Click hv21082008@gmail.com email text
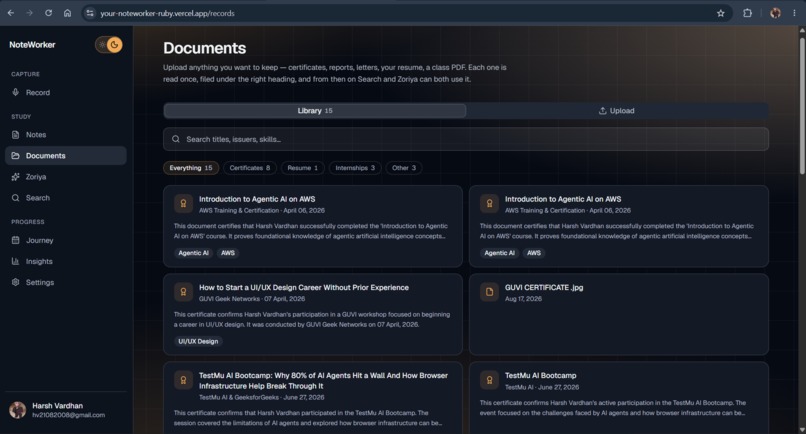The image size is (806, 434). 68,415
